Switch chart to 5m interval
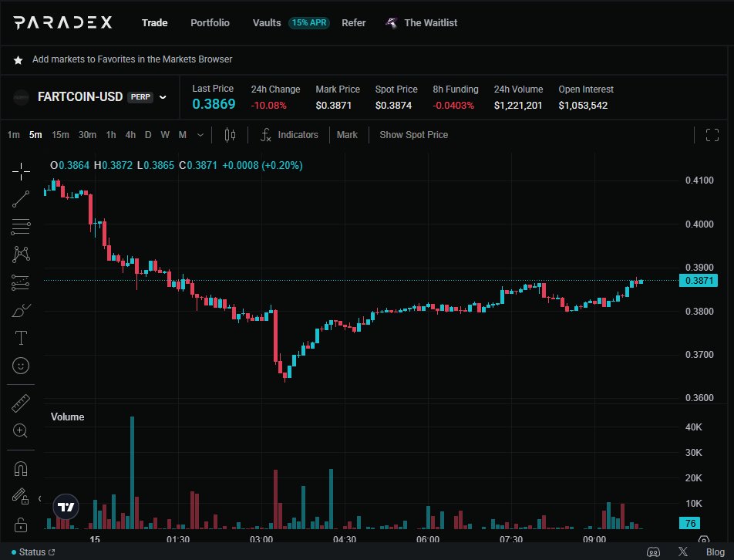Image resolution: width=734 pixels, height=560 pixels. (35, 135)
